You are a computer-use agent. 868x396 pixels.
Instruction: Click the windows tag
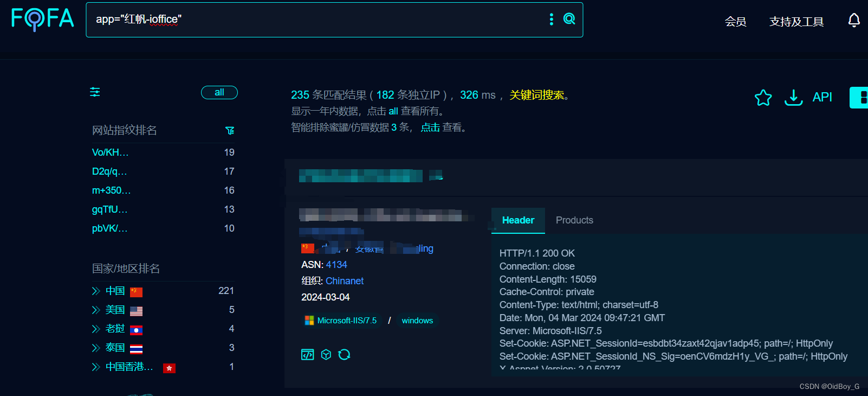pyautogui.click(x=417, y=321)
